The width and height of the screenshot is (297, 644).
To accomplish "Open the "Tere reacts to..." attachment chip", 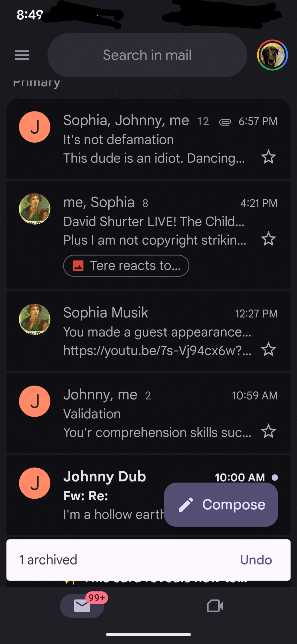I will pos(126,266).
